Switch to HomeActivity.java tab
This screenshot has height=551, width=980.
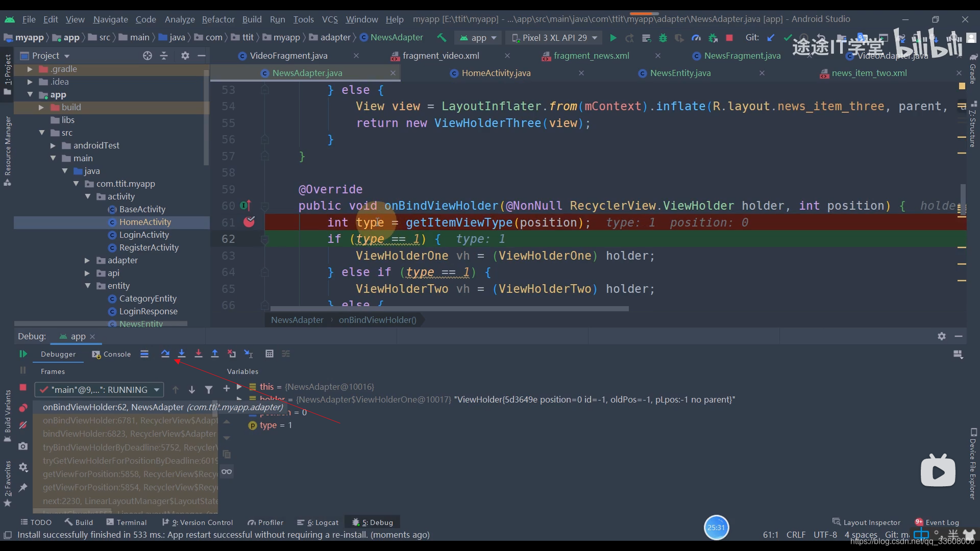(496, 73)
